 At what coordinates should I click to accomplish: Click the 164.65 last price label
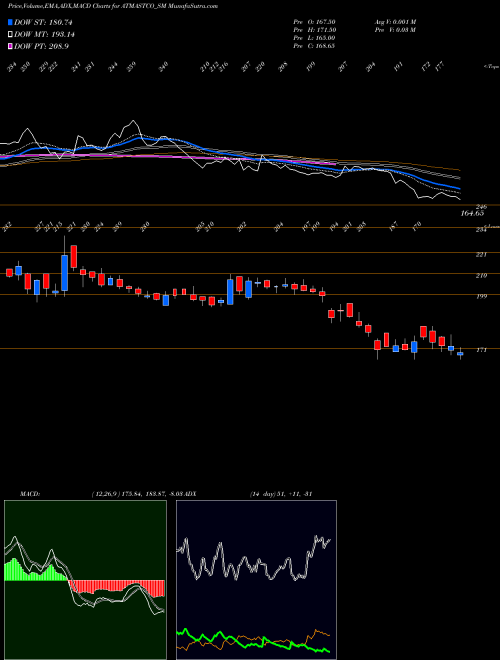(473, 213)
